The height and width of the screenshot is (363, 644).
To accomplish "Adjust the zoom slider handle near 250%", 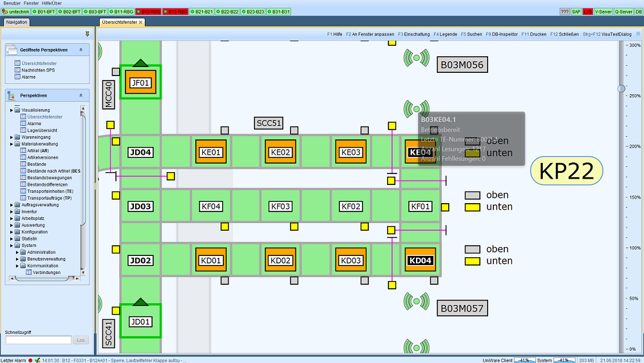I will pyautogui.click(x=621, y=88).
